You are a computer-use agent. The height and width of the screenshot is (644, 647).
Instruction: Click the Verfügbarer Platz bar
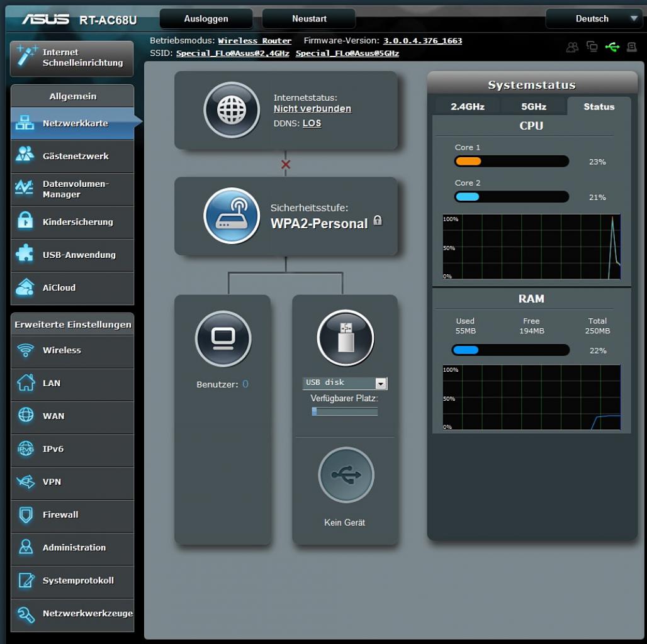click(344, 411)
